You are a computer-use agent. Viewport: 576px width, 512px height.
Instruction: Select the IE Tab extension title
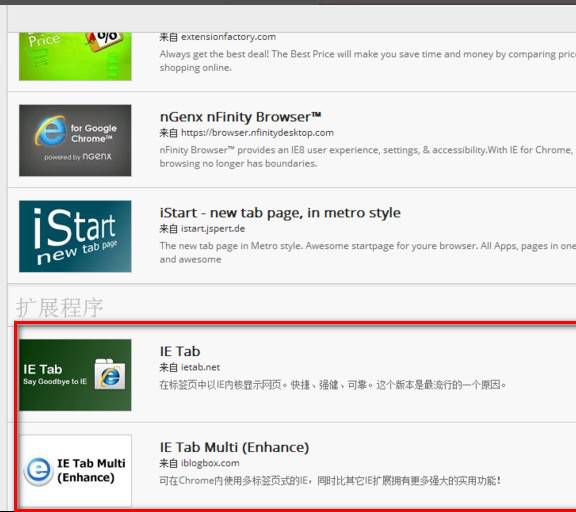(180, 351)
